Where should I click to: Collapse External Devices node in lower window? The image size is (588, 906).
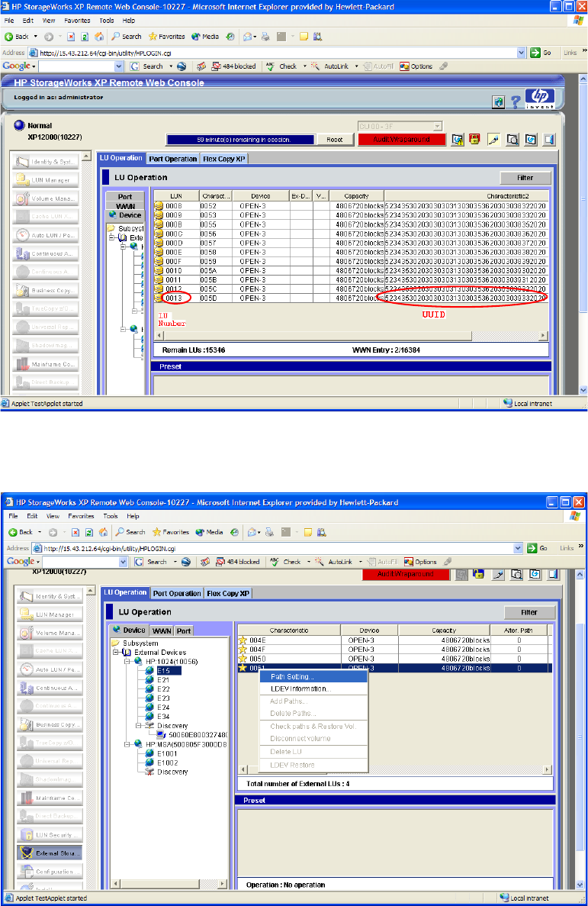point(115,653)
